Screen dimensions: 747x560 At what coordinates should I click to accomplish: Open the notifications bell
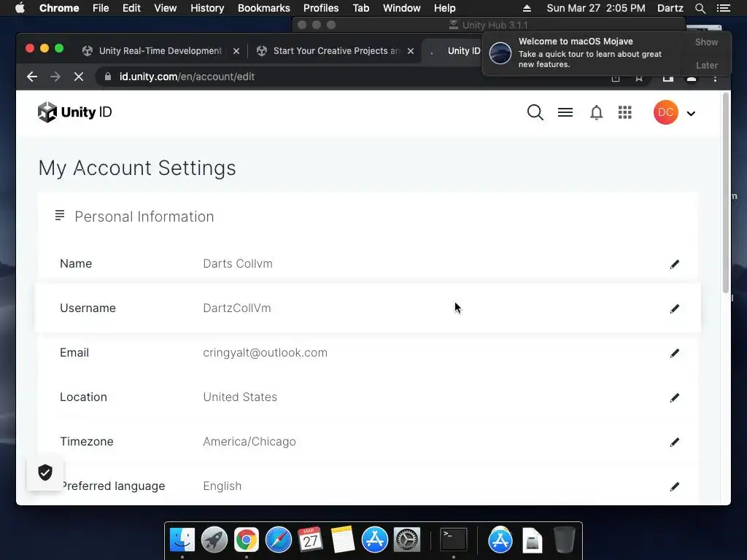(x=596, y=112)
